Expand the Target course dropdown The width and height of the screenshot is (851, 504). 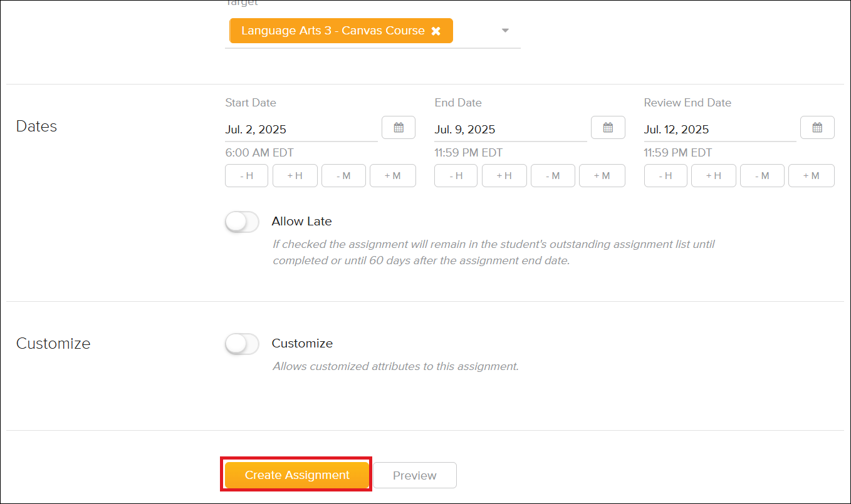click(x=504, y=30)
